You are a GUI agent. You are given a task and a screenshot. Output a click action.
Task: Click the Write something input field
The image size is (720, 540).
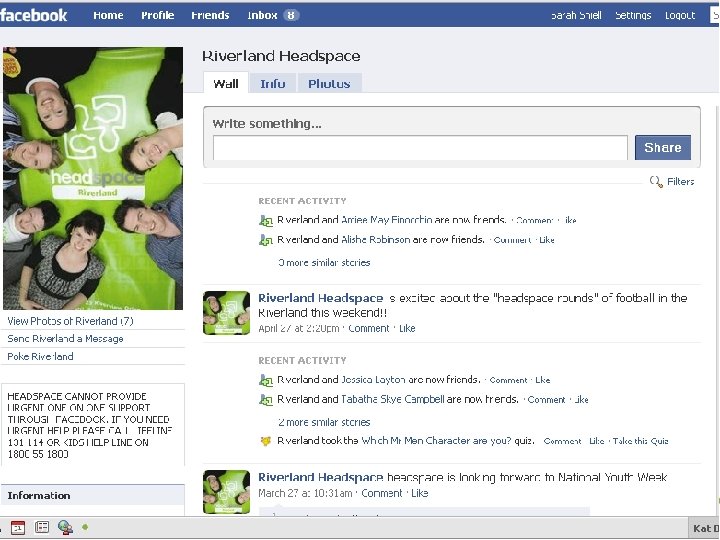coord(420,147)
